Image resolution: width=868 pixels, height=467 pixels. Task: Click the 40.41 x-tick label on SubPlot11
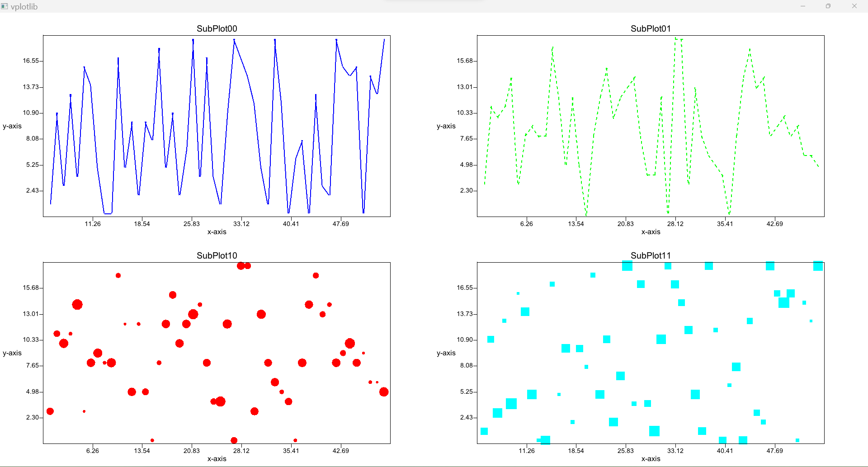[x=725, y=451]
